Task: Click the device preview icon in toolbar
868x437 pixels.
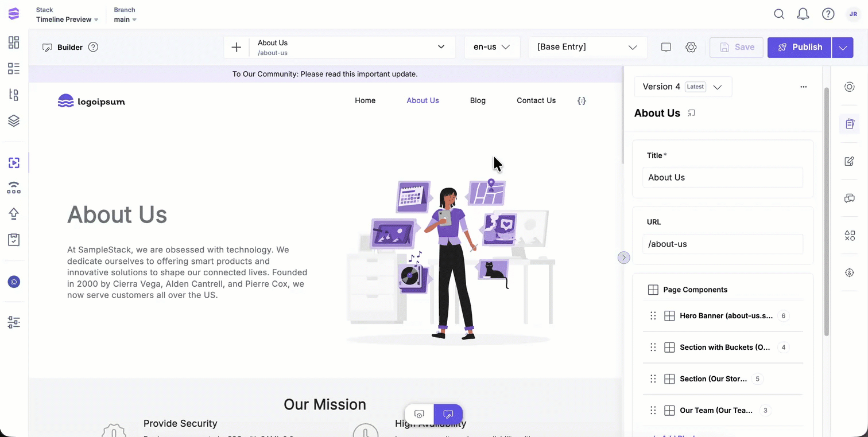Action: 666,48
